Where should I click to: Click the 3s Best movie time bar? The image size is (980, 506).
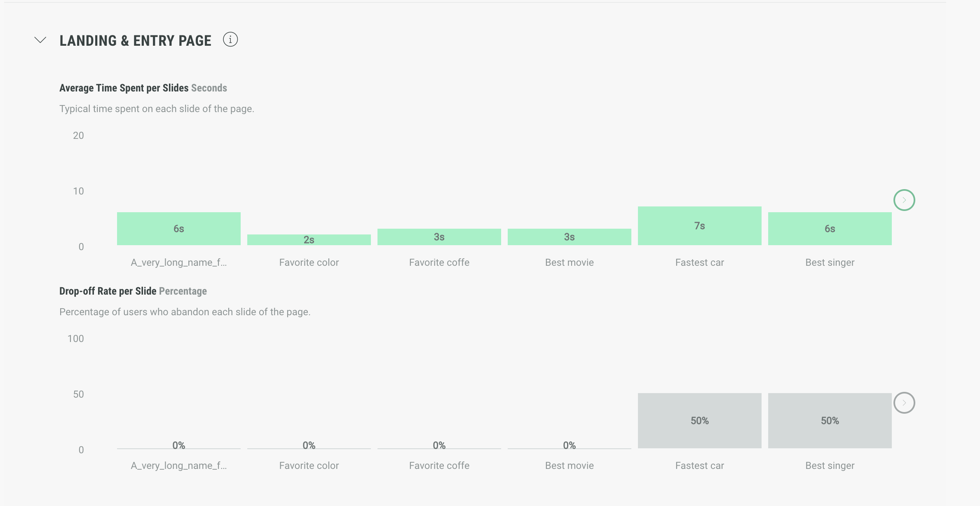(570, 237)
